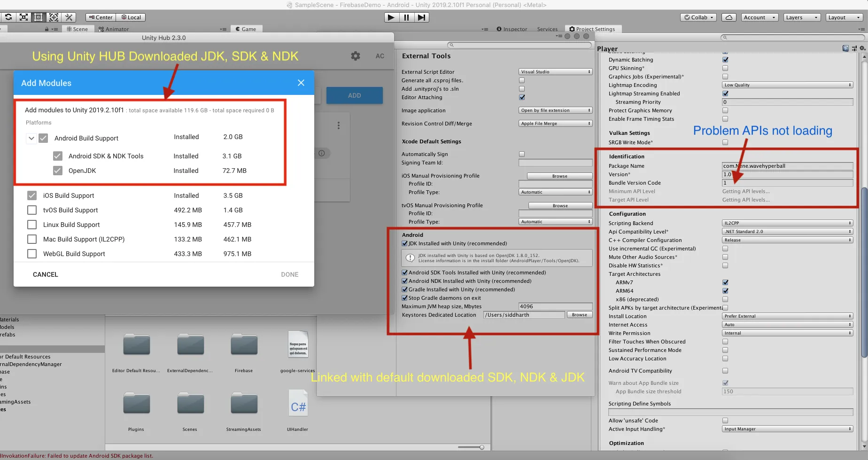This screenshot has width=868, height=460.
Task: Open the Layers dropdown
Action: (x=802, y=17)
